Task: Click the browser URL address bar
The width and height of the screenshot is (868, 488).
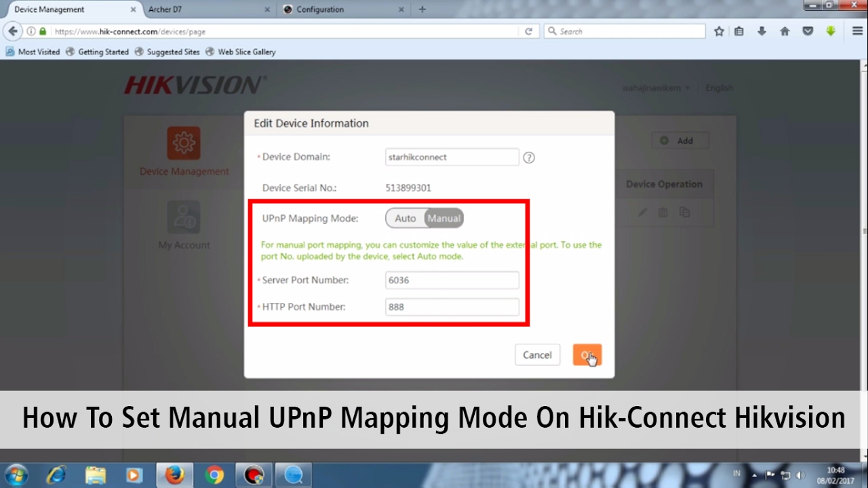Action: click(x=281, y=31)
